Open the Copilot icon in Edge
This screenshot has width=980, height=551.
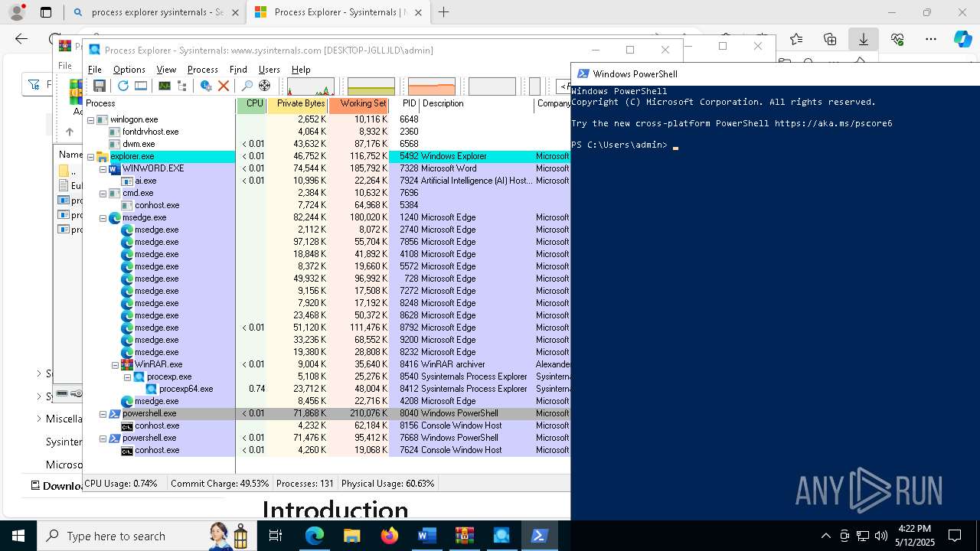pyautogui.click(x=963, y=39)
